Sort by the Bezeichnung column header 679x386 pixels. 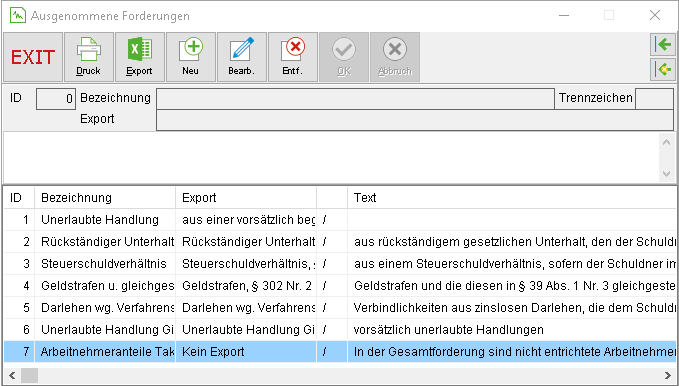click(x=105, y=198)
